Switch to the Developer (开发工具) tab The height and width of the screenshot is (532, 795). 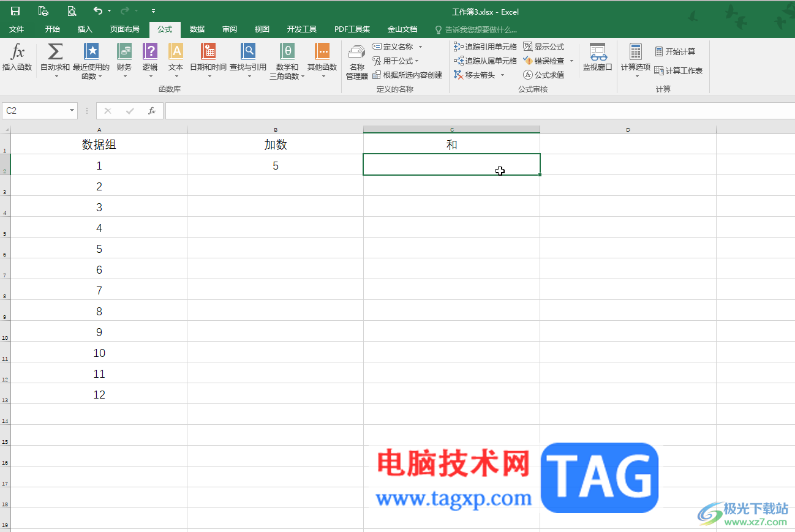coord(302,29)
